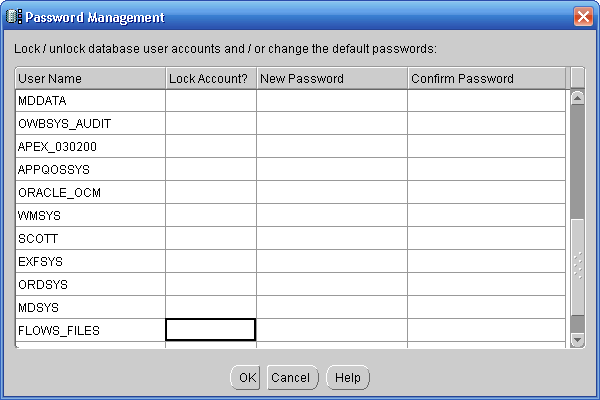Click the Password Management title bar icon
Viewport: 600px width, 400px height.
[13, 17]
